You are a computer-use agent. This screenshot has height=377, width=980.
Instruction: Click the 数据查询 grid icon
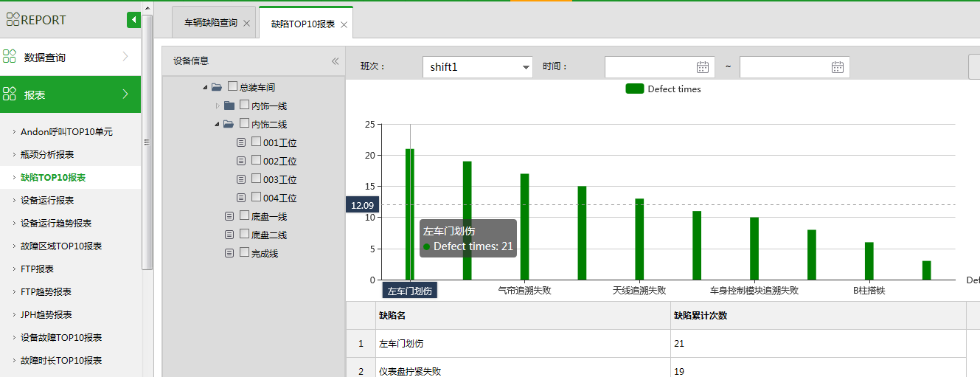(10, 57)
